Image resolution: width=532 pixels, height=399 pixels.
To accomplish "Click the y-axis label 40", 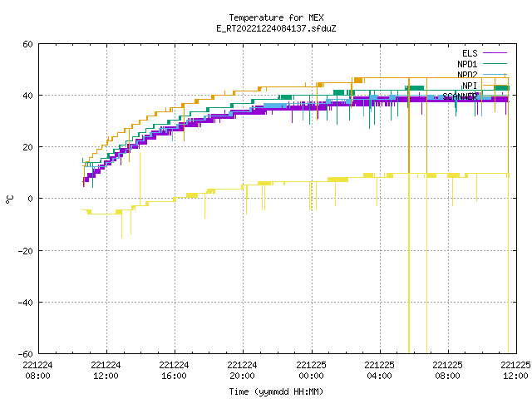I will click(27, 96).
